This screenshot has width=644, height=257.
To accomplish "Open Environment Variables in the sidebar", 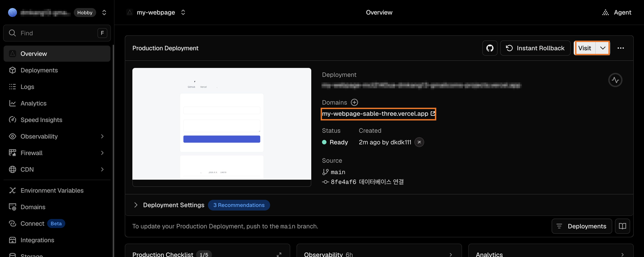I will pos(57,190).
